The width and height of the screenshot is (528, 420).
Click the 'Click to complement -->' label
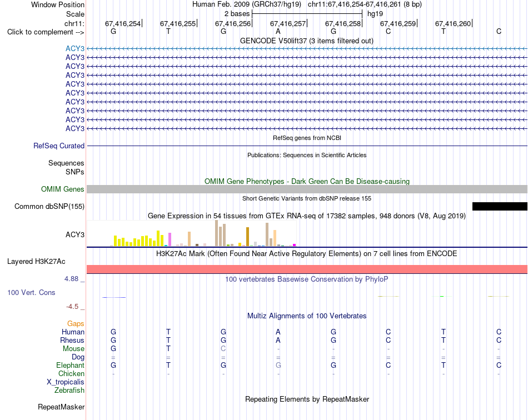click(46, 32)
